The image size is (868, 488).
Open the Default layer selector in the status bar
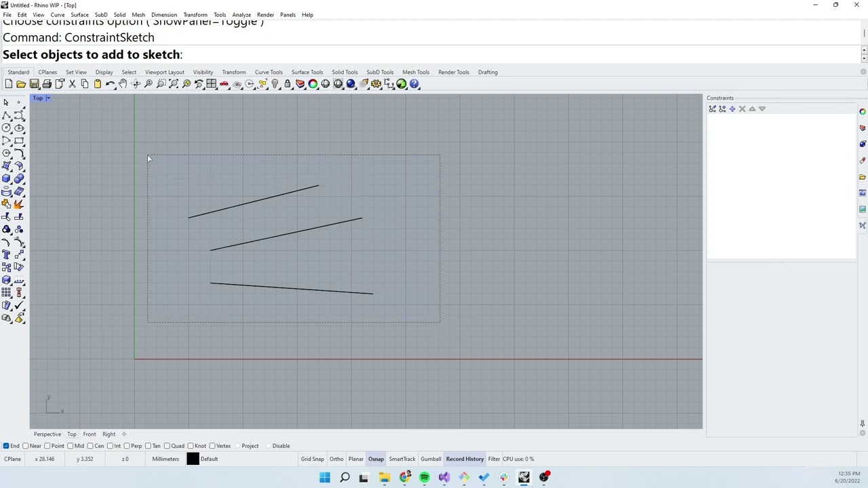(x=209, y=459)
